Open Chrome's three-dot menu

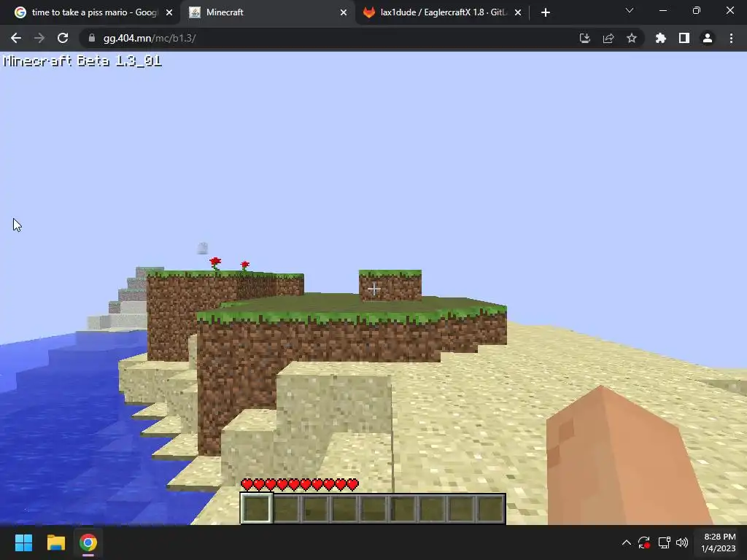[731, 38]
